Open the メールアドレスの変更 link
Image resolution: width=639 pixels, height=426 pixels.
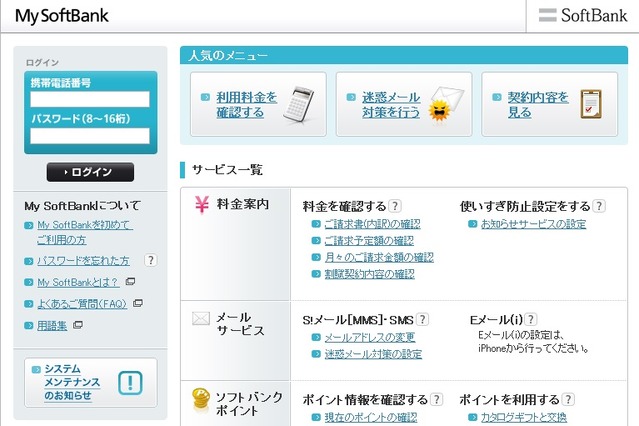[370, 338]
